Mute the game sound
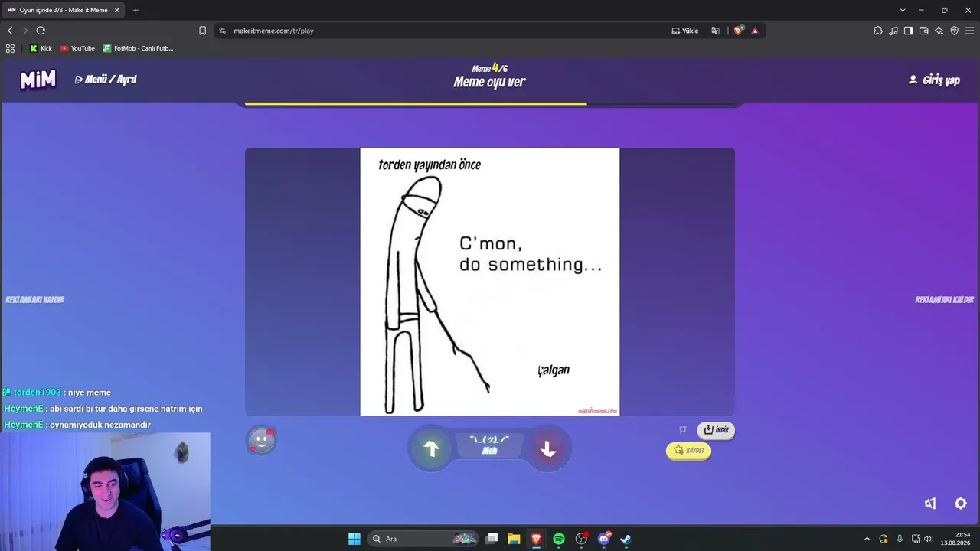 [x=930, y=504]
